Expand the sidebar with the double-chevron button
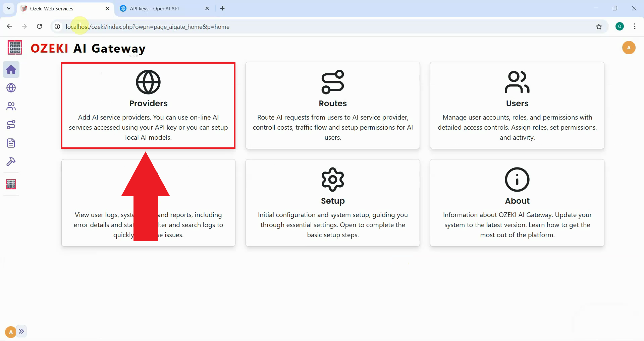 tap(22, 331)
